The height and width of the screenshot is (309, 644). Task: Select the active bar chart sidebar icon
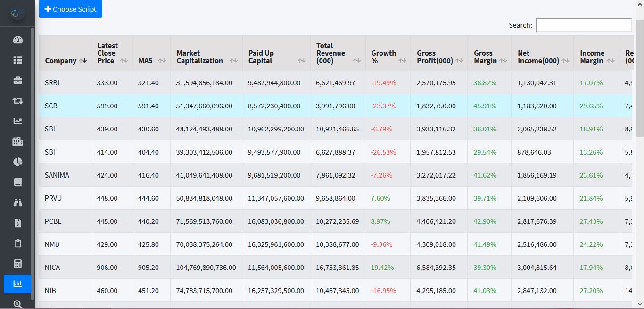pyautogui.click(x=17, y=284)
